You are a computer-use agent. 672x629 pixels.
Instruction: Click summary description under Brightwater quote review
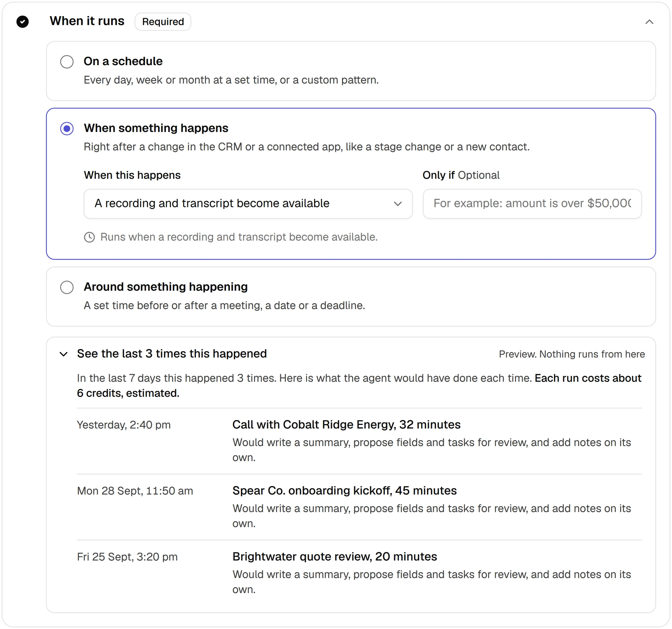pyautogui.click(x=432, y=582)
